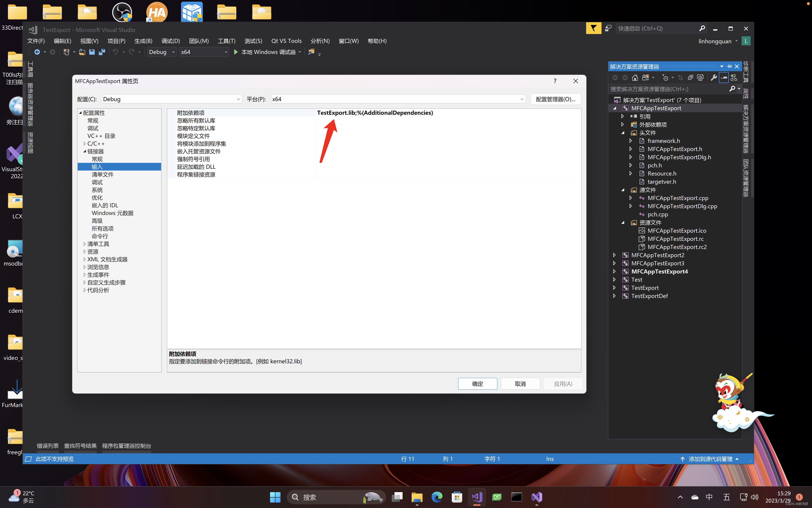Viewport: 812px width, 508px height.
Task: Click the pending changes filter clock icon
Action: click(x=665, y=78)
